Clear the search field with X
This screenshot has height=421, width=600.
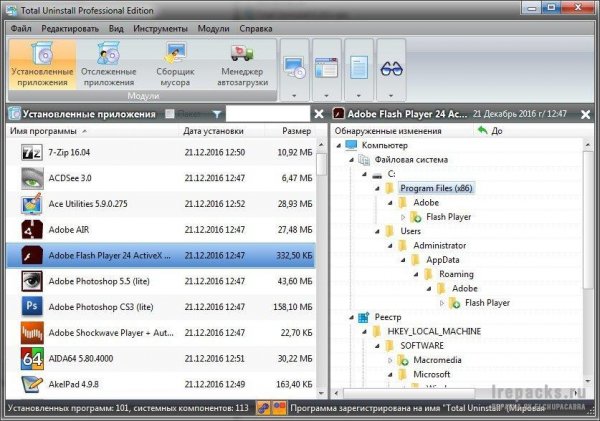coord(319,114)
